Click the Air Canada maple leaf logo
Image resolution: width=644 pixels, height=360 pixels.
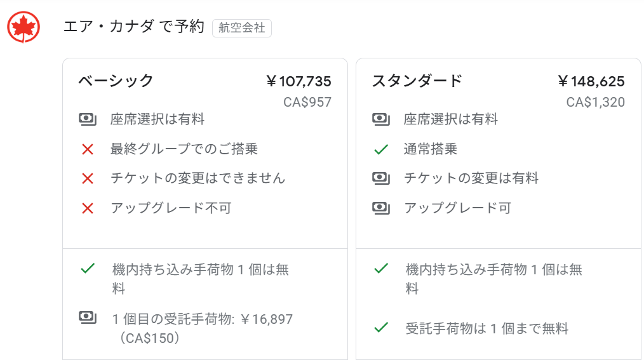click(23, 27)
